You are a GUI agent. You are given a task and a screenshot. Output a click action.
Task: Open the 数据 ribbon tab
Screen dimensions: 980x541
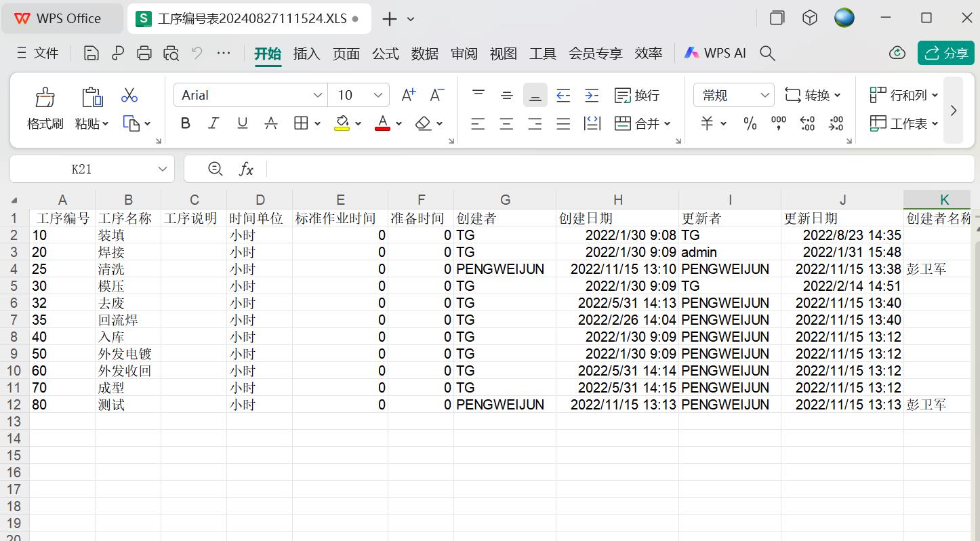pyautogui.click(x=425, y=54)
